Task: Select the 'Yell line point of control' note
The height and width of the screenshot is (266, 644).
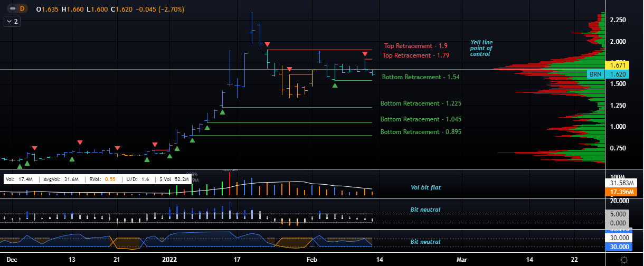Action: [x=481, y=48]
